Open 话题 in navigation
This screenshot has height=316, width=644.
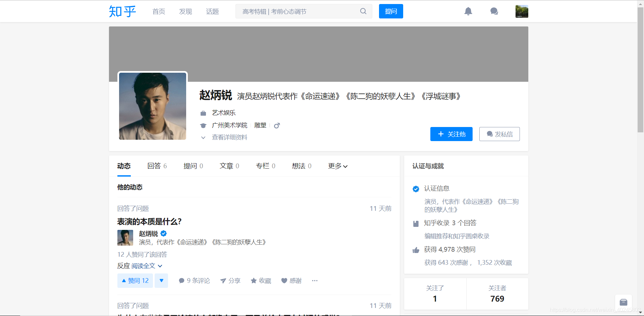pos(212,11)
